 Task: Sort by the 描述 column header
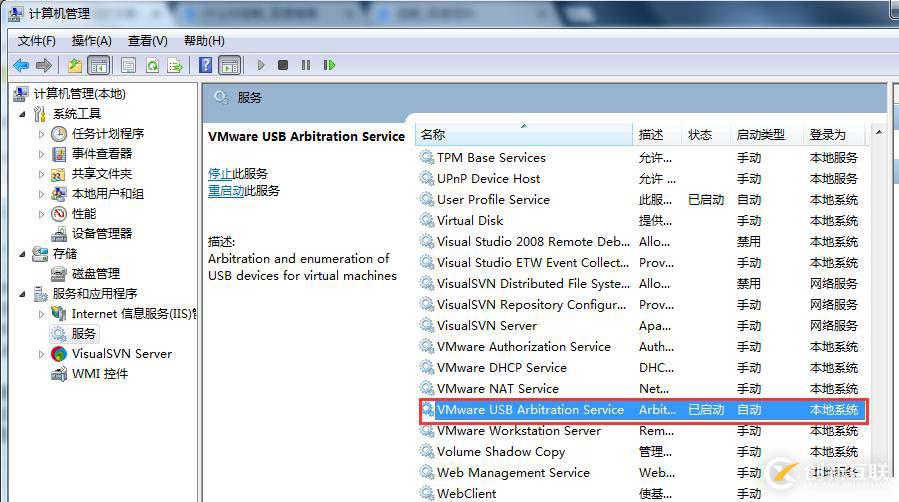658,135
